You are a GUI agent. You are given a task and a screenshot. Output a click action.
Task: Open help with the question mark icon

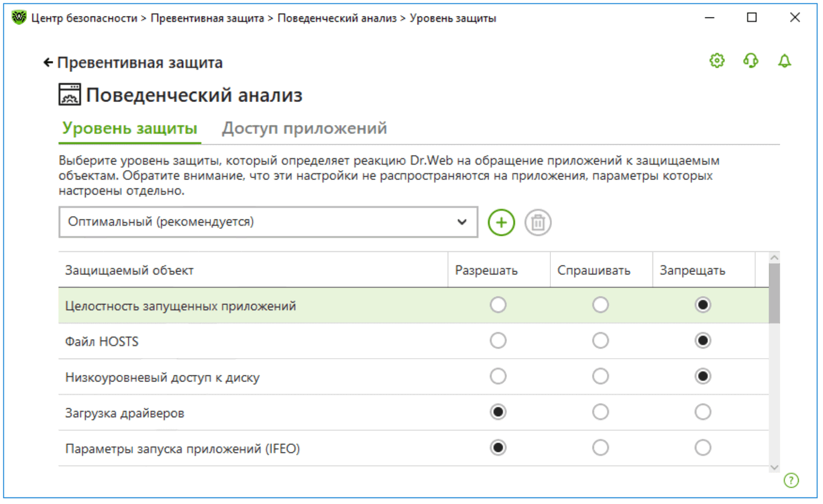[791, 480]
